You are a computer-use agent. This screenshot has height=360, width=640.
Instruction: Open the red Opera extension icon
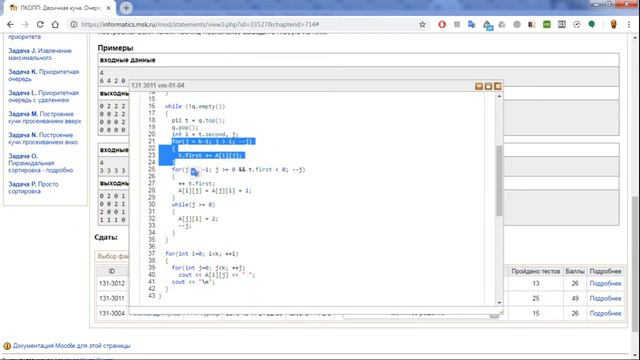click(442, 24)
